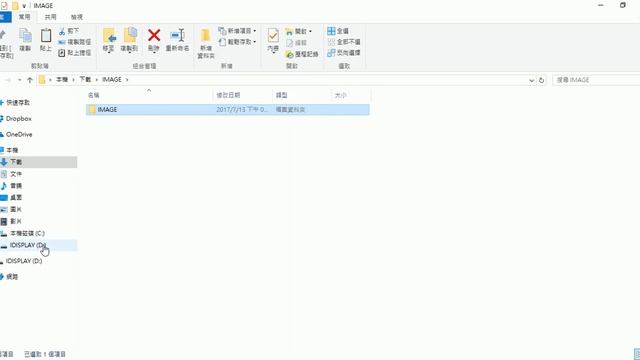Select Pictures in the navigation pane

16,209
